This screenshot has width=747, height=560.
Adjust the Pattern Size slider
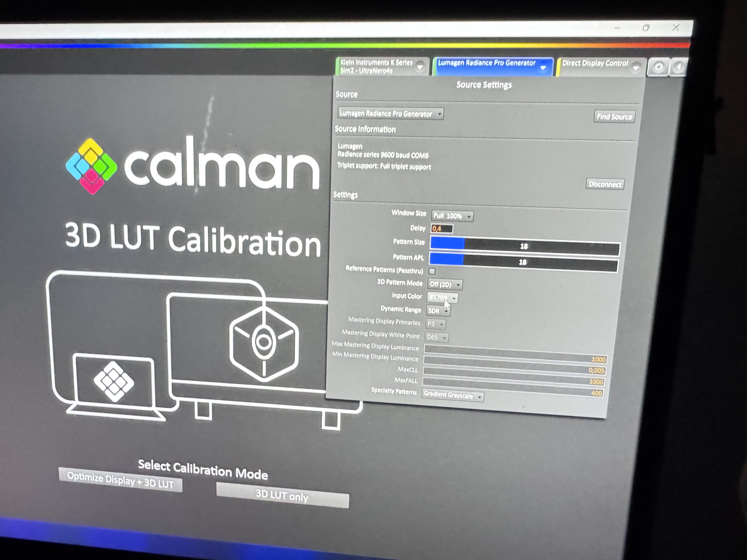pyautogui.click(x=524, y=246)
